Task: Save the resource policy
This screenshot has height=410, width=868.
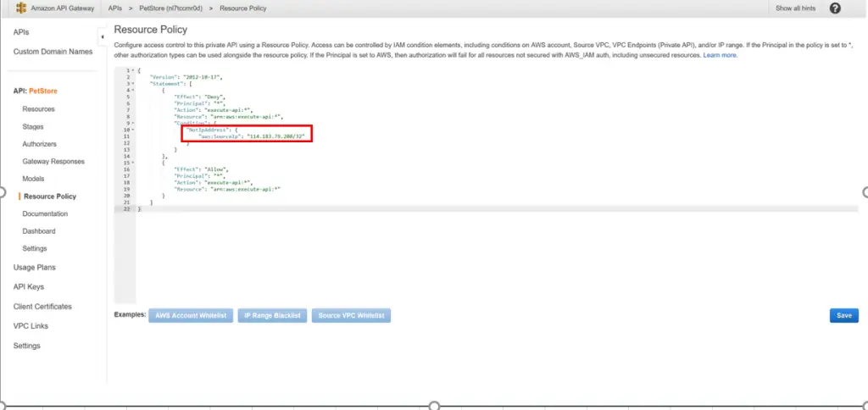Action: 843,315
